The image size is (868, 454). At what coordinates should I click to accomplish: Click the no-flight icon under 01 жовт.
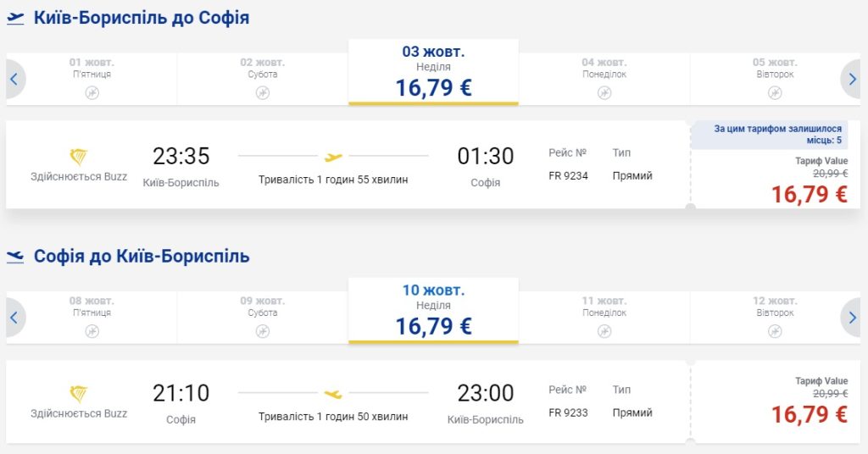point(92,92)
